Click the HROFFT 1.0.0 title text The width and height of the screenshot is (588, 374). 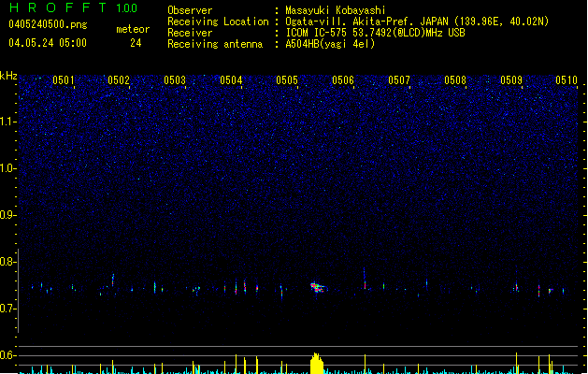(73, 7)
